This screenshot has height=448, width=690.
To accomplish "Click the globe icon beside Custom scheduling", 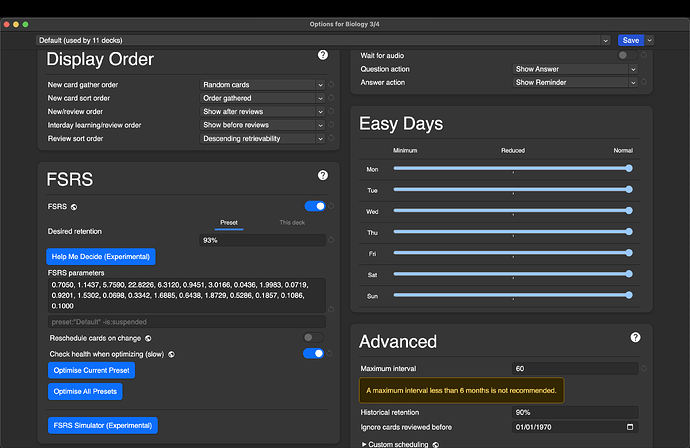I will pyautogui.click(x=435, y=443).
